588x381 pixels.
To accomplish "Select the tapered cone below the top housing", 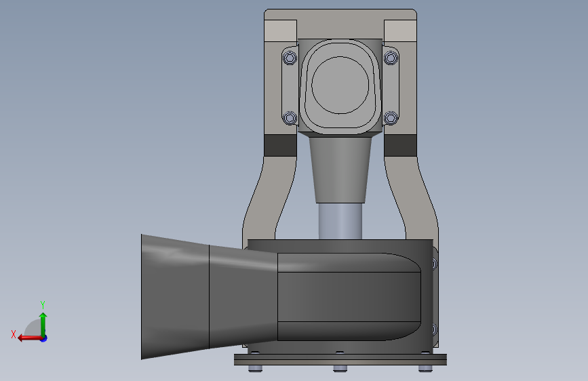I will [340, 170].
